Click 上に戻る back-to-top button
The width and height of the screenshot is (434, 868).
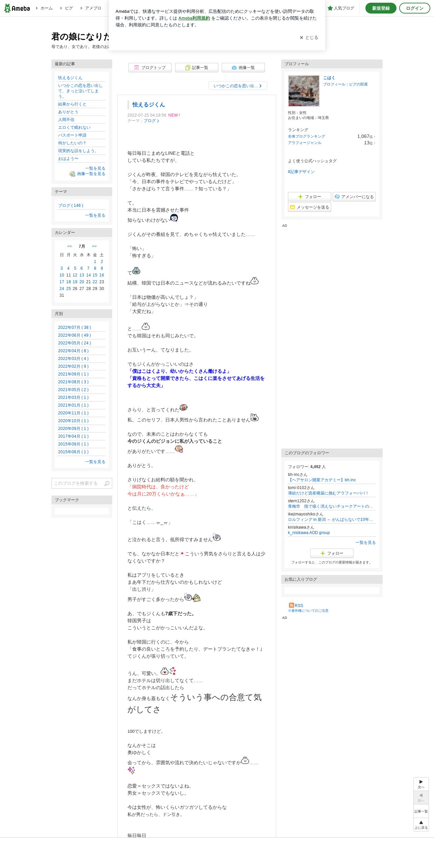(x=421, y=825)
